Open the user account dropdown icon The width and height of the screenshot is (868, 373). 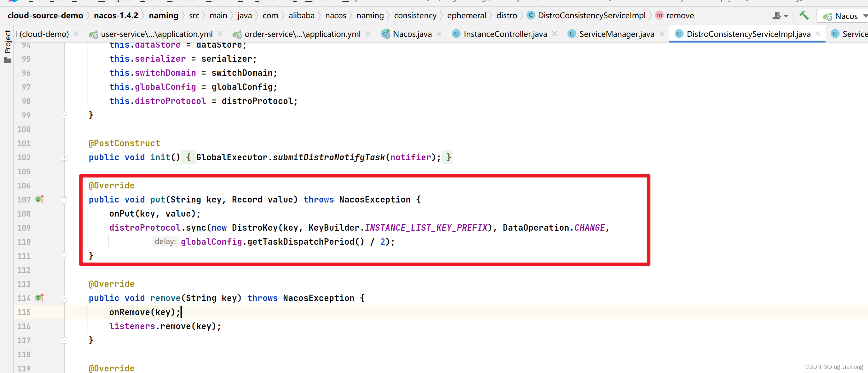pos(780,16)
